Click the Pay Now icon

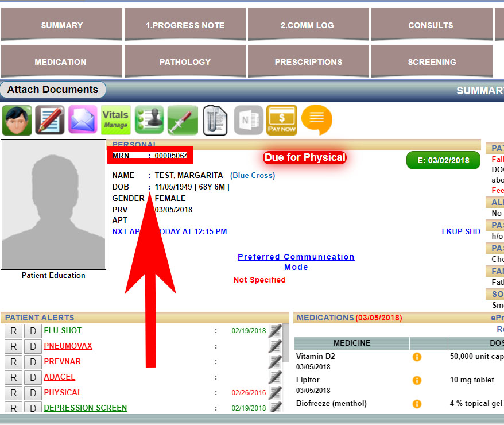tap(282, 120)
